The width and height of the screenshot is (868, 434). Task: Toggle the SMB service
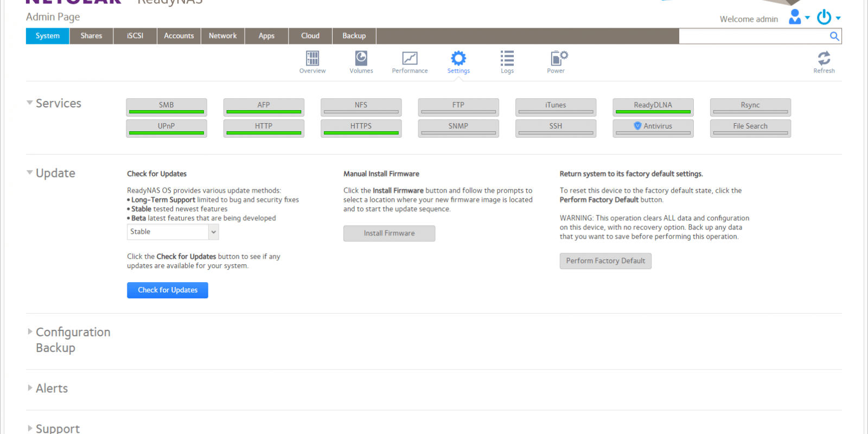click(167, 107)
